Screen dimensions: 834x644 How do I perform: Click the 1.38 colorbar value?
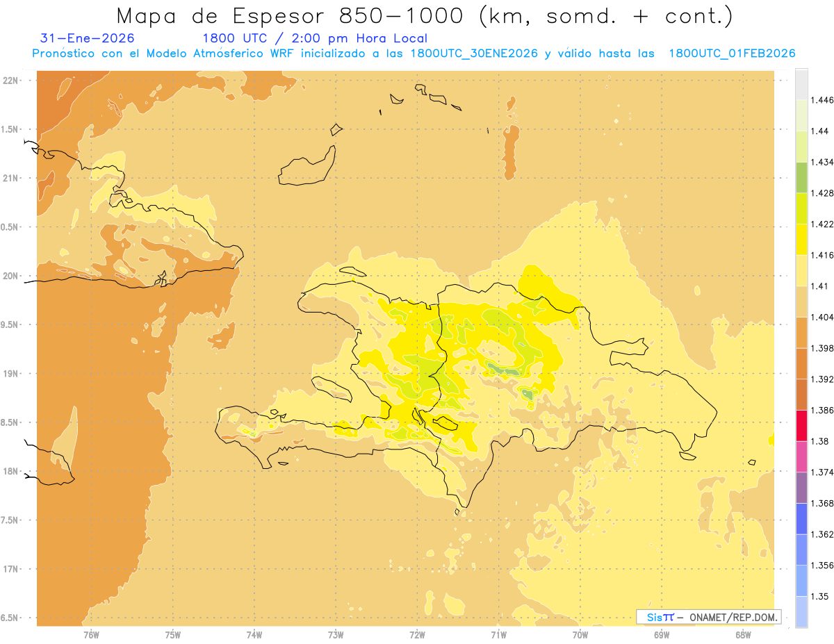819,441
